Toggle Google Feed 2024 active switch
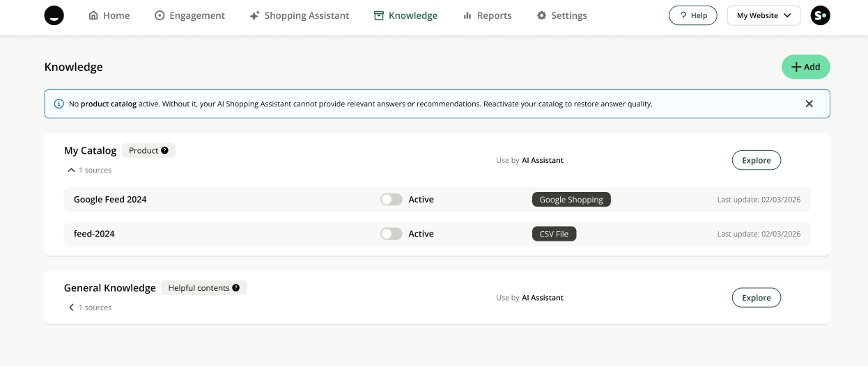Screen dimensions: 868x366 tap(391, 200)
